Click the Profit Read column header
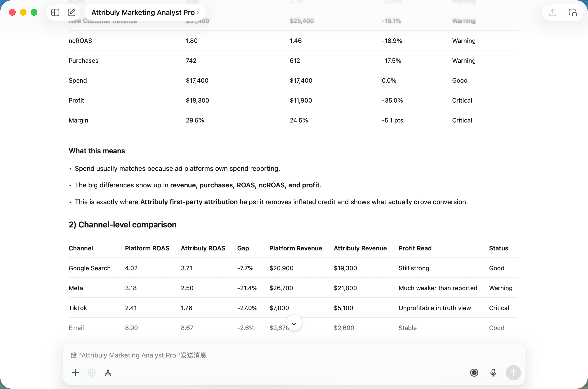The height and width of the screenshot is (389, 588). [415, 248]
